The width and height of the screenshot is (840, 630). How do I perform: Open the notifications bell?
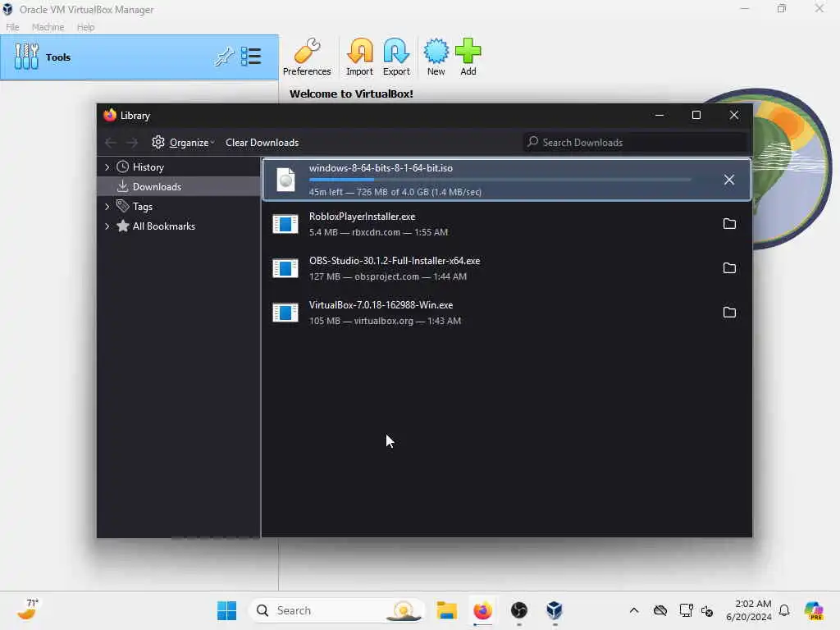(x=784, y=610)
